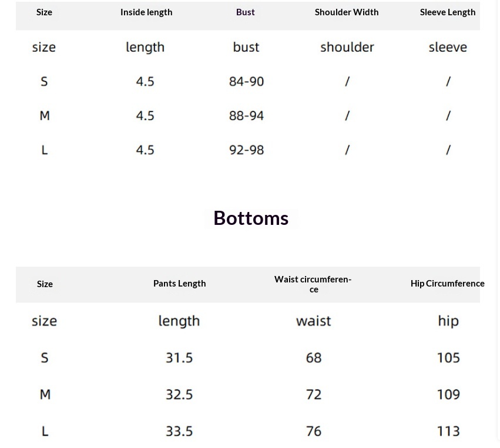Click the hip value 105
This screenshot has width=500, height=448.
[x=448, y=358]
